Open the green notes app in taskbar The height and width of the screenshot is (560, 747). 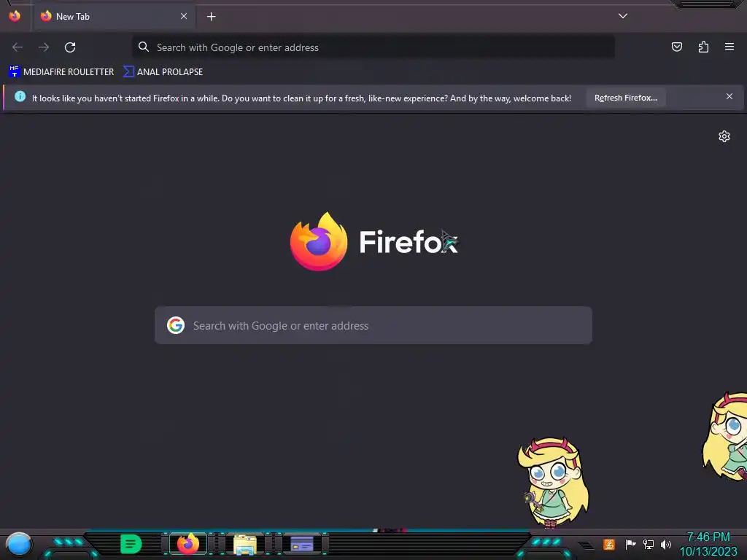pos(131,544)
